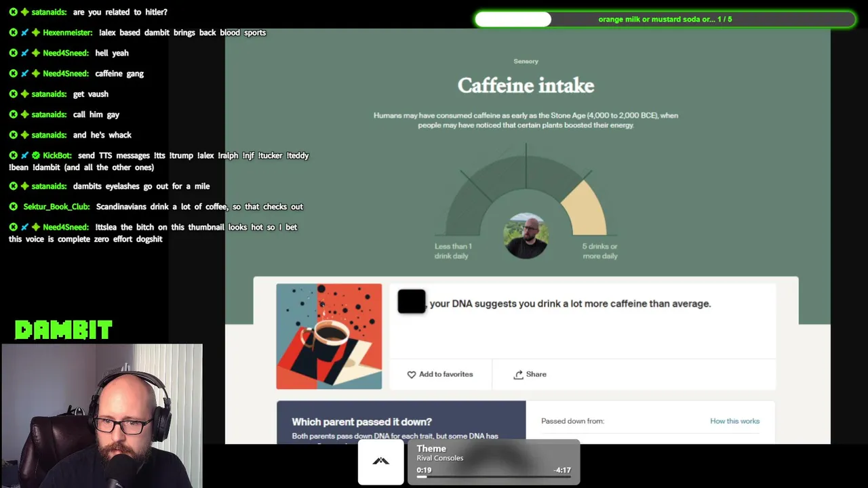Click the 'Passed down from:' label
Image resolution: width=868 pixels, height=488 pixels.
point(572,421)
